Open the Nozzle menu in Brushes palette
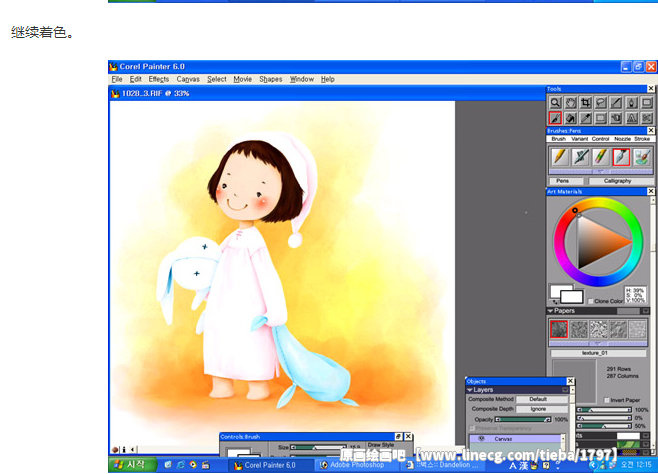The image size is (658, 474). tap(622, 139)
